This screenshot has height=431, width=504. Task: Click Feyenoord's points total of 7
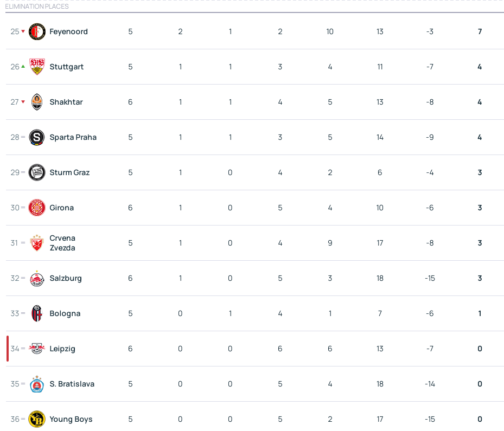pyautogui.click(x=480, y=31)
